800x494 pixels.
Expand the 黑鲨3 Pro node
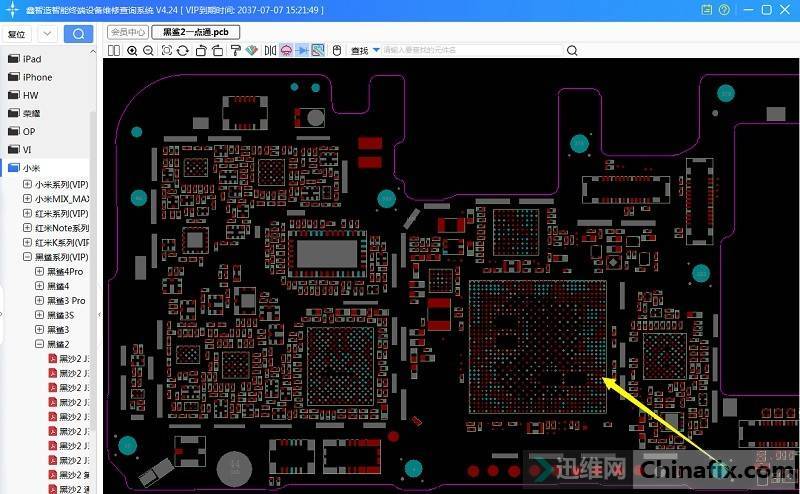click(x=39, y=301)
